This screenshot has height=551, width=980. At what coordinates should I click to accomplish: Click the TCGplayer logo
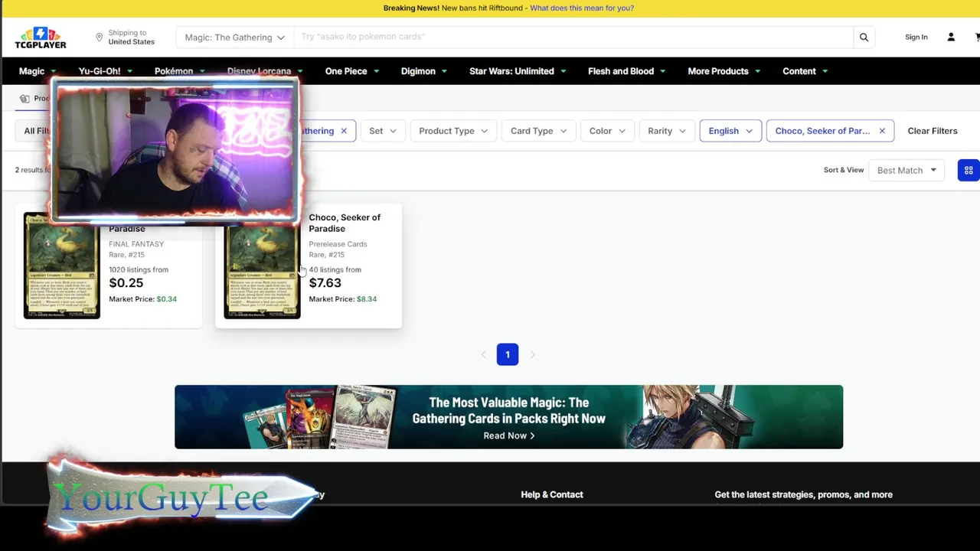click(x=41, y=37)
